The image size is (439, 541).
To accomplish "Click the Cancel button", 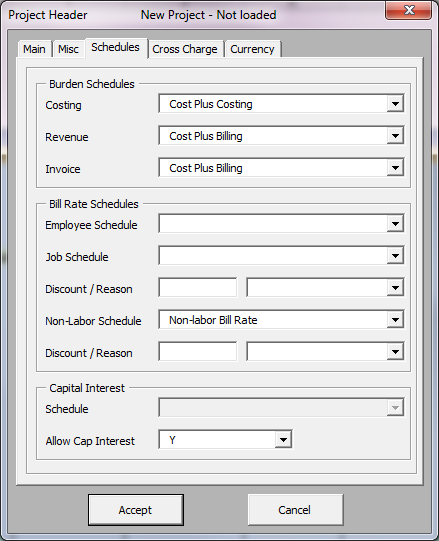I will coord(295,510).
